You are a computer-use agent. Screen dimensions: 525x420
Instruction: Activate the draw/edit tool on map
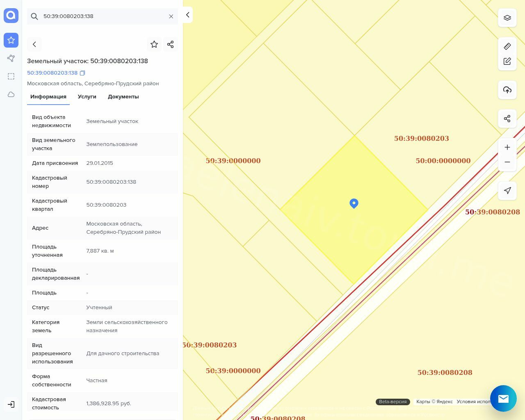coord(507,61)
